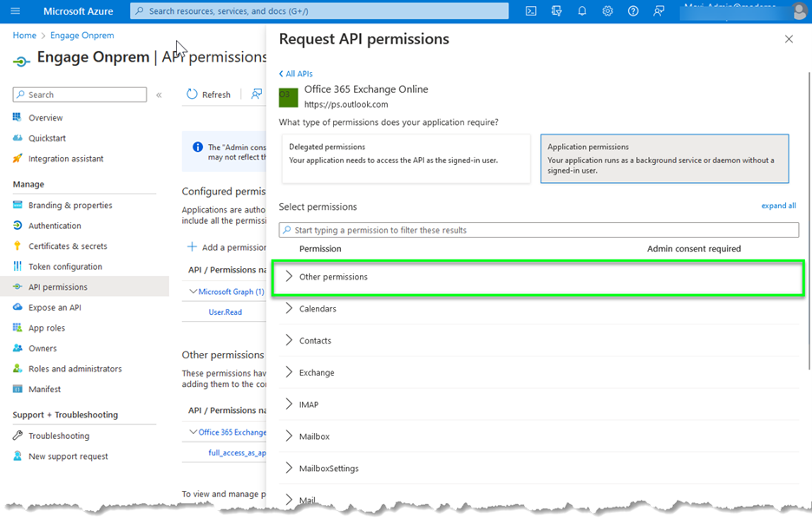Screen dimensions: 812x518
Task: Select the Application permissions option
Action: [664, 158]
